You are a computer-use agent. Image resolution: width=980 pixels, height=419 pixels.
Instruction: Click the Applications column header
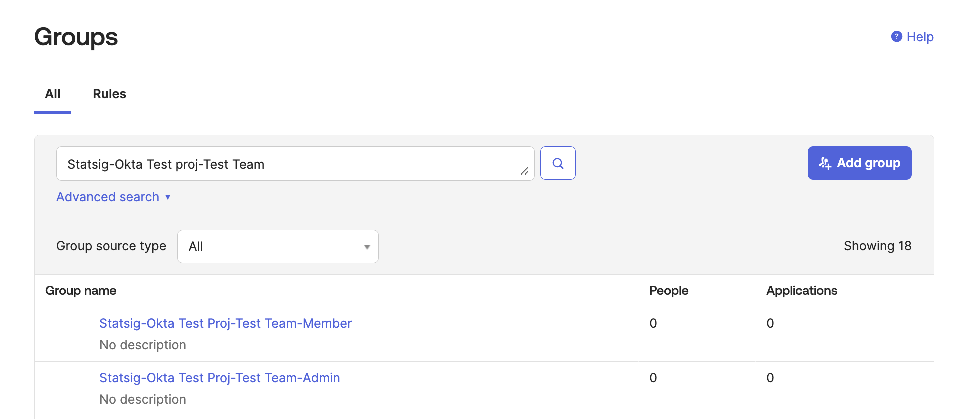click(x=801, y=291)
